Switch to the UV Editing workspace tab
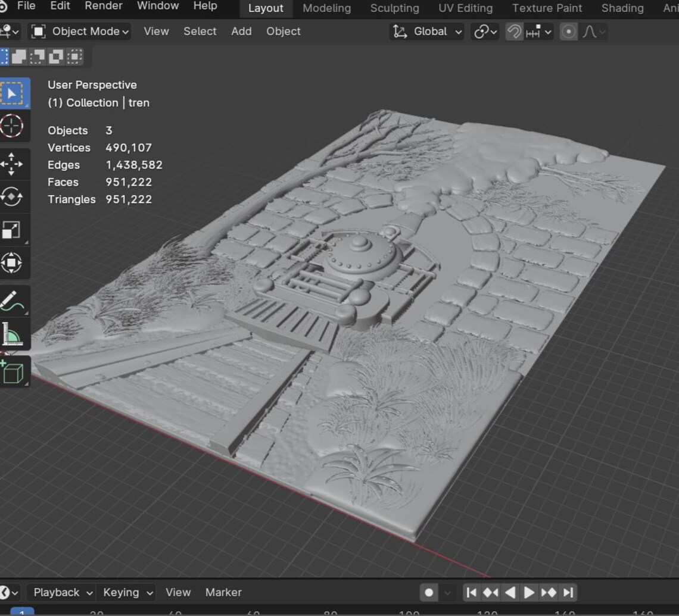The width and height of the screenshot is (679, 616). 465,8
